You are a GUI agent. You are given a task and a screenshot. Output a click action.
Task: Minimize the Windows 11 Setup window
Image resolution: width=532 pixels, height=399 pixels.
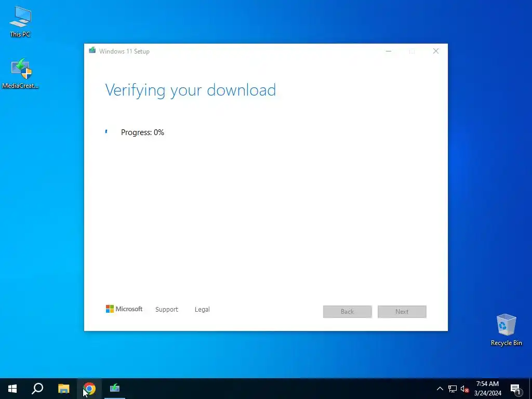coord(389,51)
